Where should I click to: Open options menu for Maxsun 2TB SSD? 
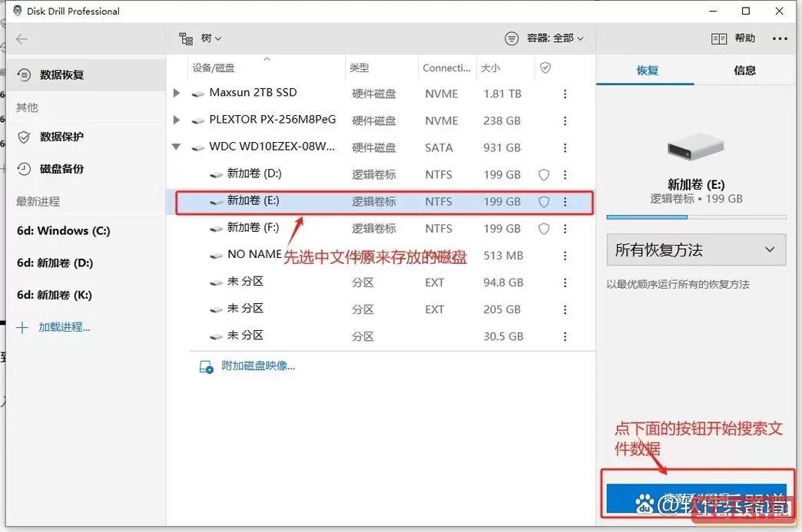coord(565,94)
